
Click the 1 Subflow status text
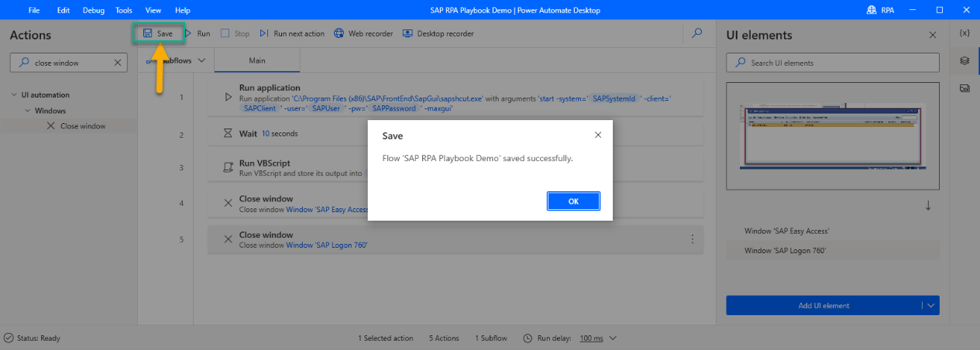point(491,338)
